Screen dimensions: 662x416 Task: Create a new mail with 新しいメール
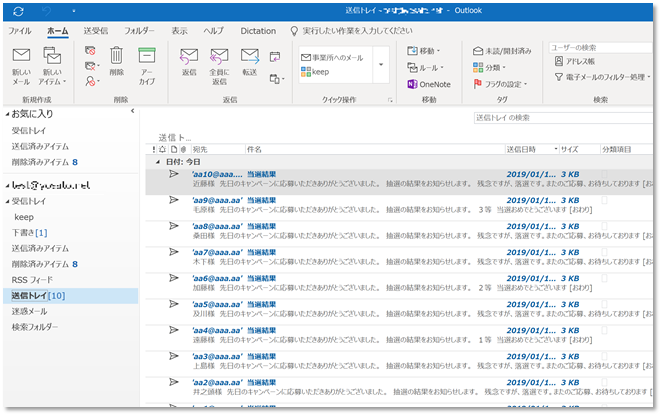pos(21,65)
